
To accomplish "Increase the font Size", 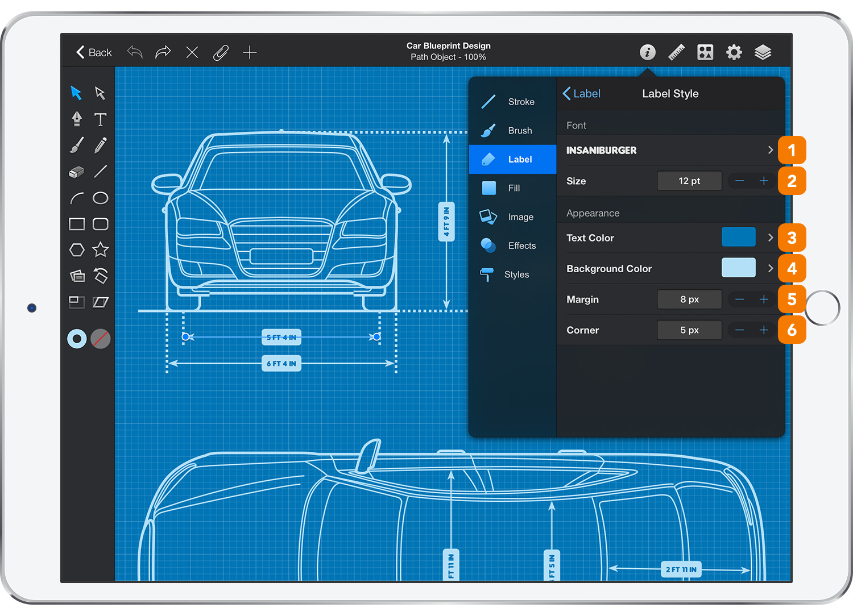I will click(764, 181).
